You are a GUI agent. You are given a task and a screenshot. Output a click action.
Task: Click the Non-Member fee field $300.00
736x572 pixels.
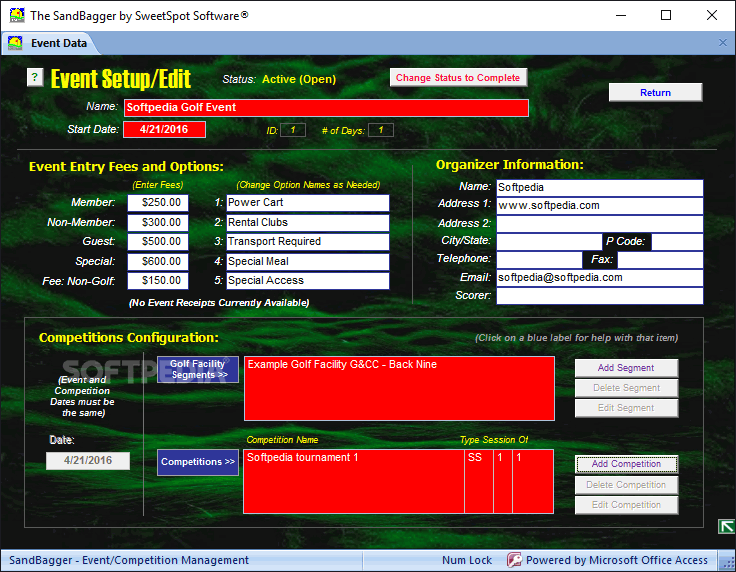click(158, 222)
